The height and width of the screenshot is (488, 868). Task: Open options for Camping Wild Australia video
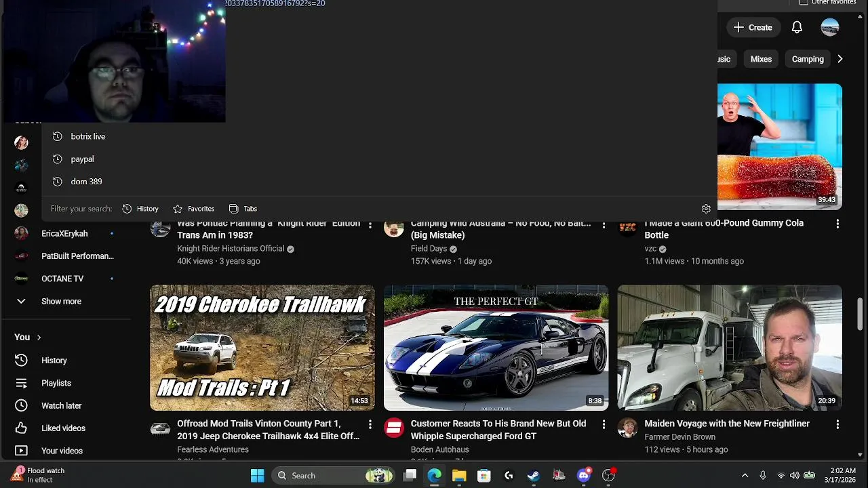point(604,224)
